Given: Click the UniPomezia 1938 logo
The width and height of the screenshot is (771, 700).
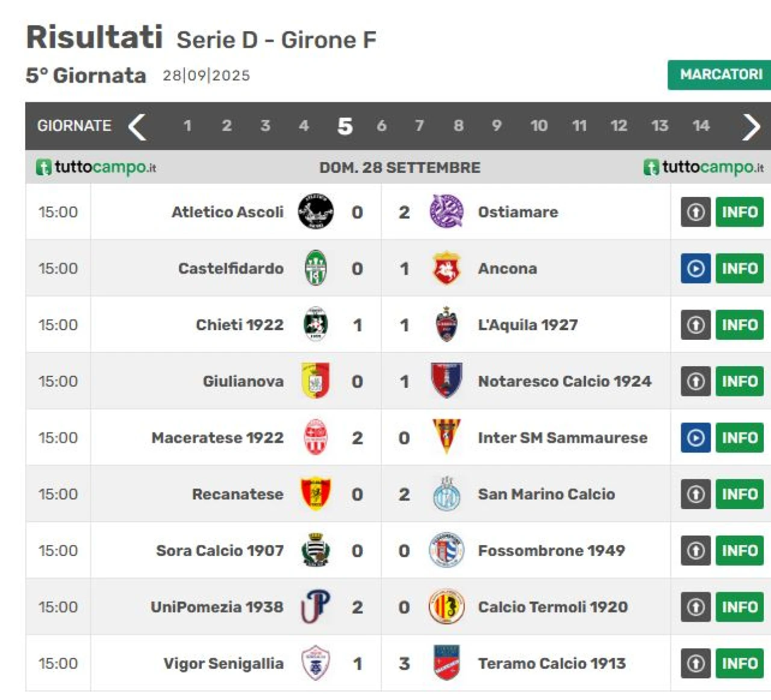Looking at the screenshot, I should 316,607.
